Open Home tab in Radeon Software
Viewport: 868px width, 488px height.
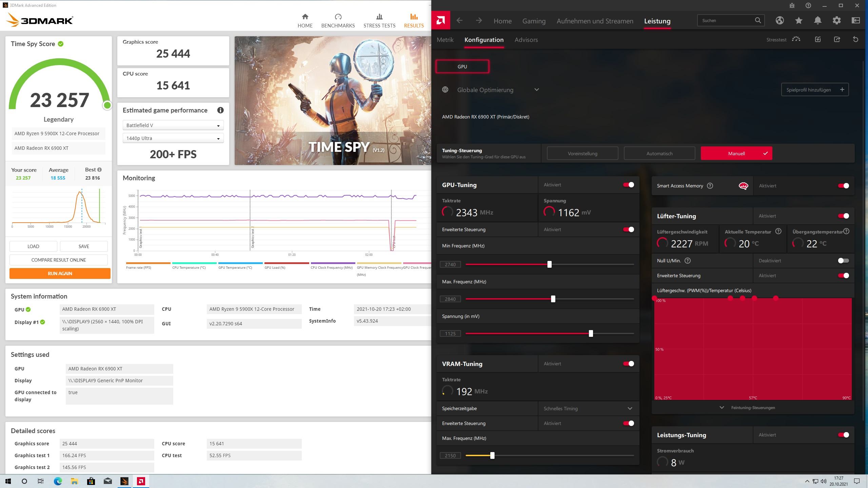pos(502,21)
